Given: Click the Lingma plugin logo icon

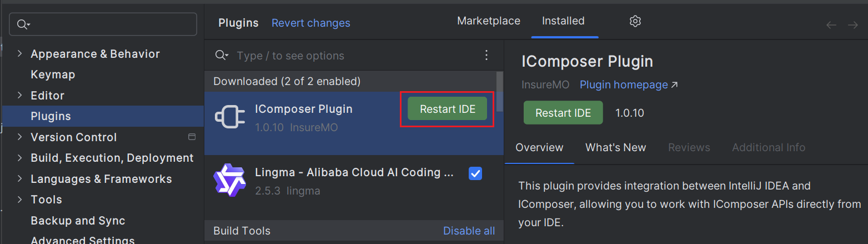Looking at the screenshot, I should click(229, 180).
